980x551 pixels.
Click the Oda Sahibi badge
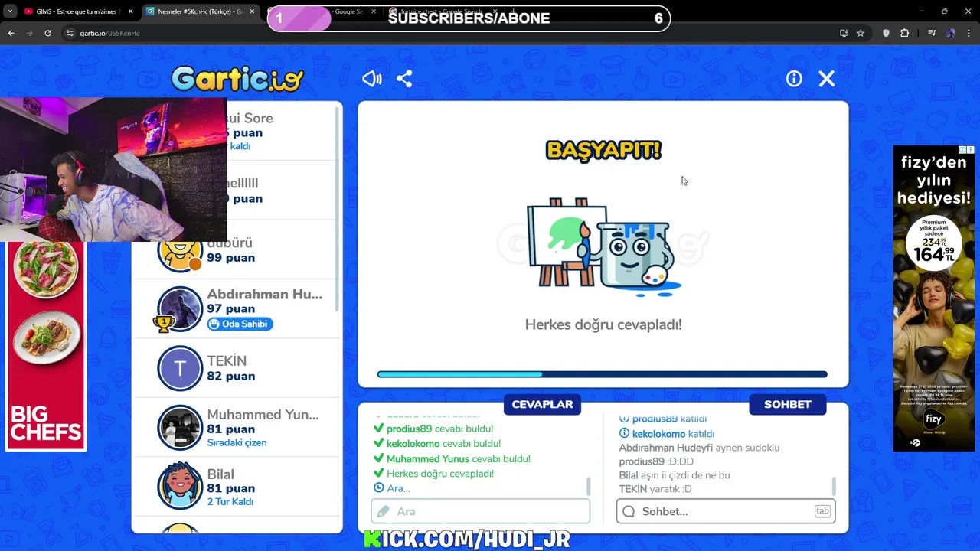pyautogui.click(x=240, y=324)
